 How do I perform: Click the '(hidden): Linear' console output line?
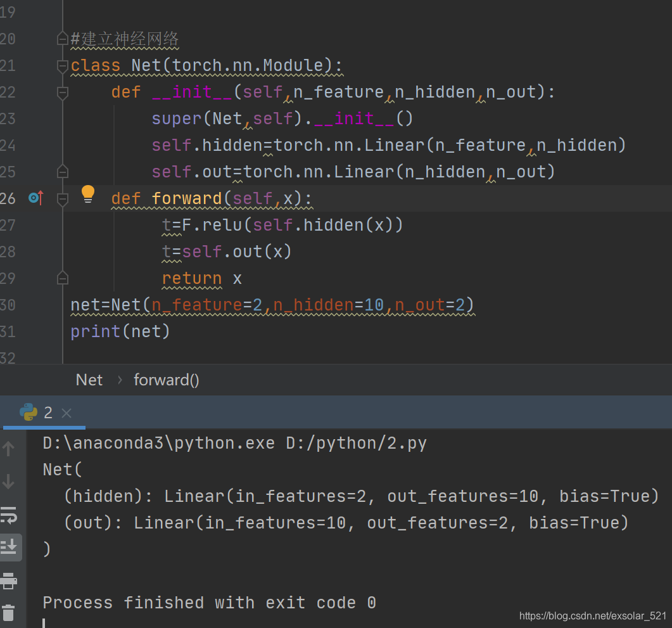361,496
